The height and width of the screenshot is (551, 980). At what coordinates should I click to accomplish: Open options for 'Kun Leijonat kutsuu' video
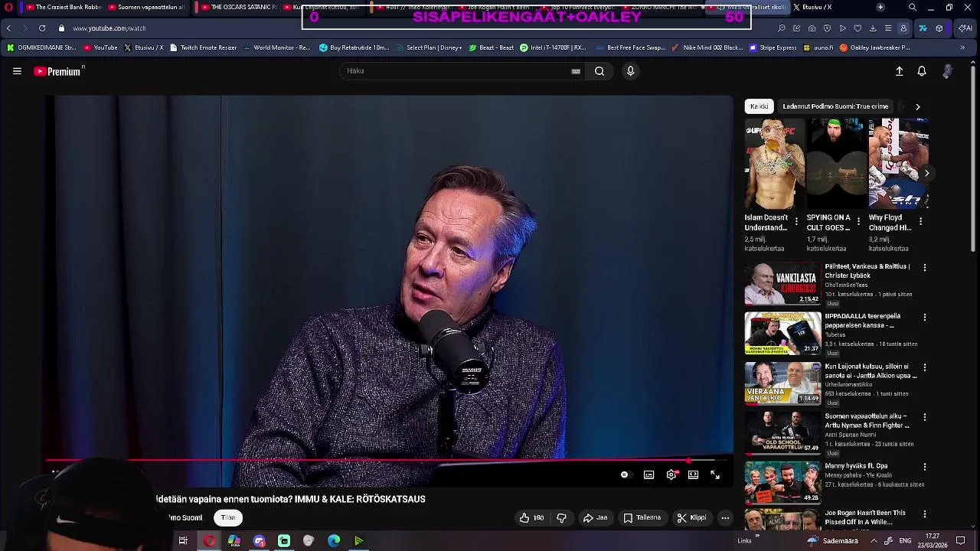[x=924, y=367]
